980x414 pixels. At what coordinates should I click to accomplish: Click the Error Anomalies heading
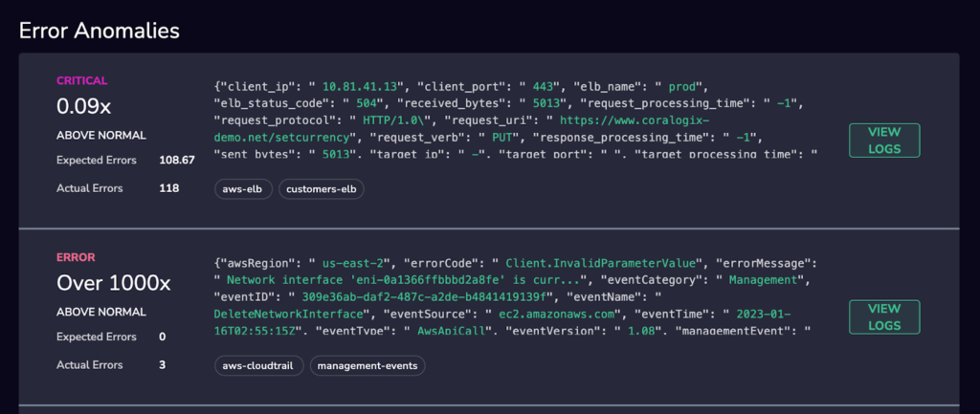pos(100,31)
